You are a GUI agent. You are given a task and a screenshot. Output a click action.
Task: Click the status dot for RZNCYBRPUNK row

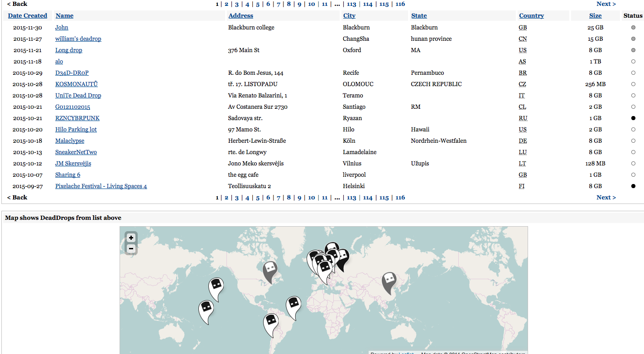[633, 118]
